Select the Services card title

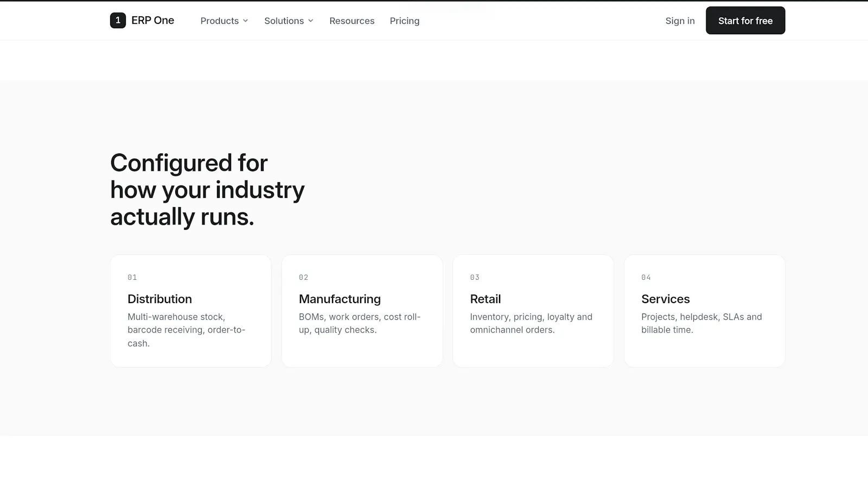[x=665, y=299]
